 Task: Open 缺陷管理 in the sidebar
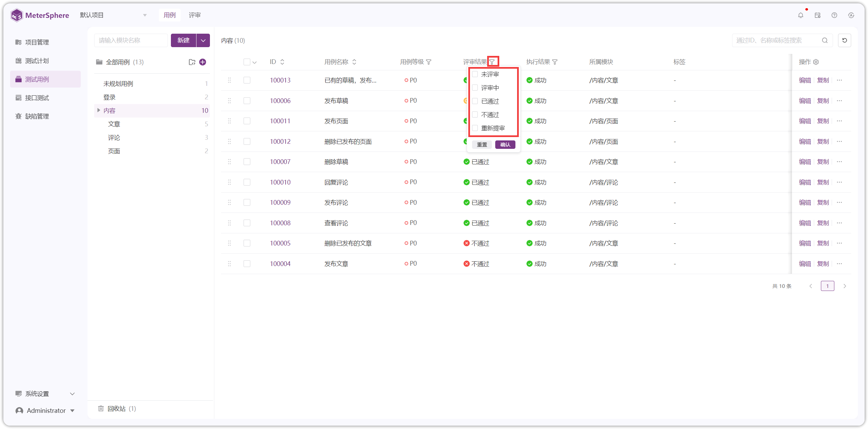[x=45, y=117]
